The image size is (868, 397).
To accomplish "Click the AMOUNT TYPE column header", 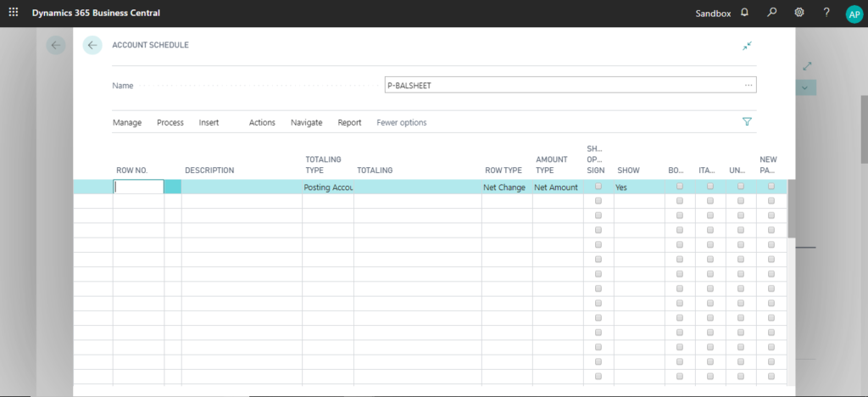I will [x=551, y=165].
